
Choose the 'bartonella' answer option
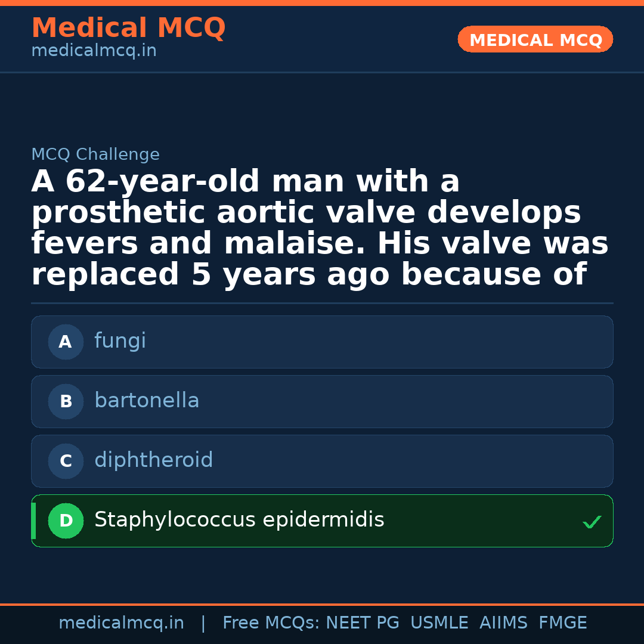[x=322, y=402]
